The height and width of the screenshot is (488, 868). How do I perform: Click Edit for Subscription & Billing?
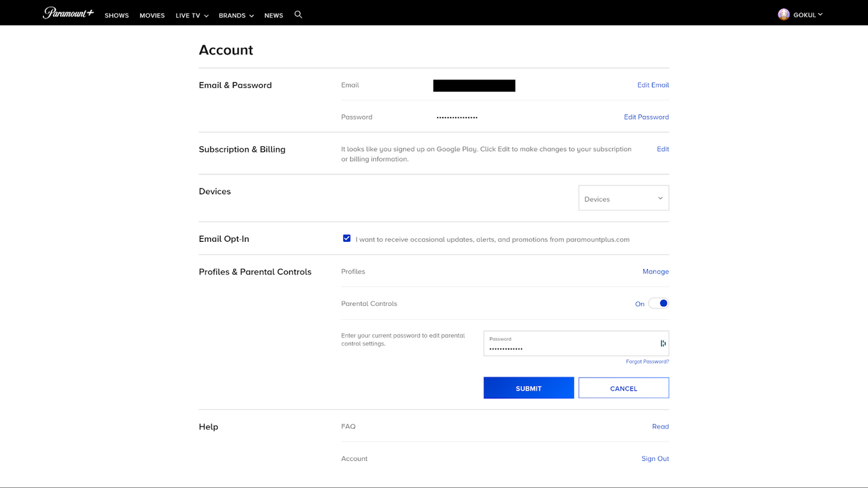point(663,149)
